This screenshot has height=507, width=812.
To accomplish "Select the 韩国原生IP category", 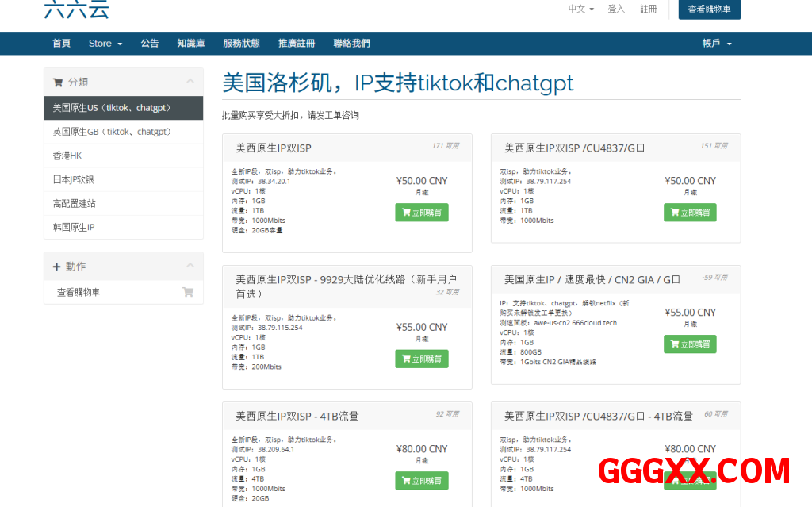I will [x=74, y=227].
